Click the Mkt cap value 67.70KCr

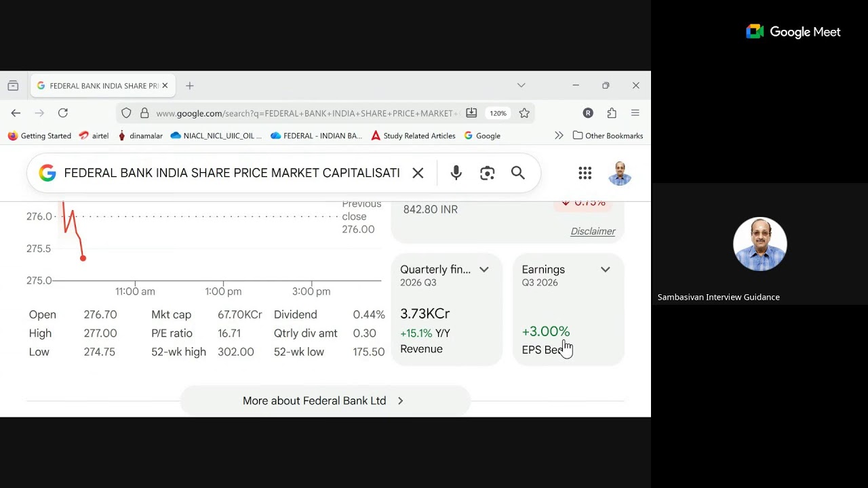point(240,314)
